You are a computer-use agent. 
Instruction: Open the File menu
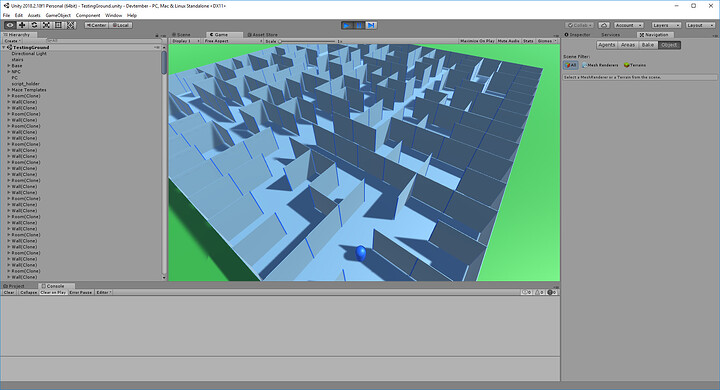tap(6, 15)
